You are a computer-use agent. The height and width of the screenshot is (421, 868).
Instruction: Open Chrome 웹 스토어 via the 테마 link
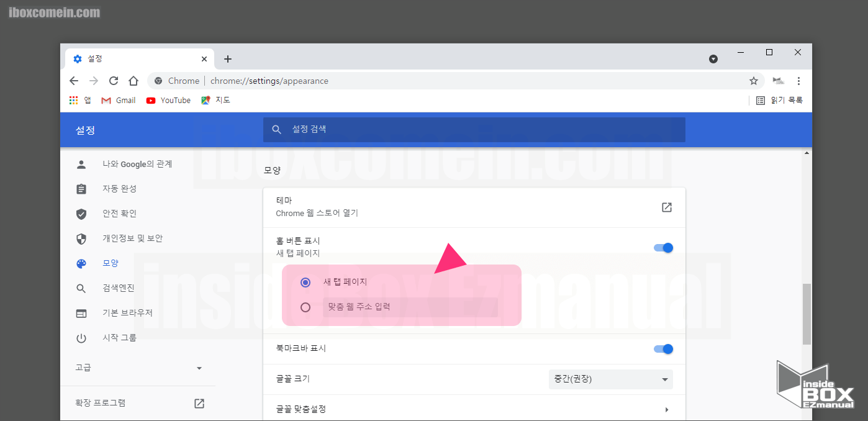666,207
